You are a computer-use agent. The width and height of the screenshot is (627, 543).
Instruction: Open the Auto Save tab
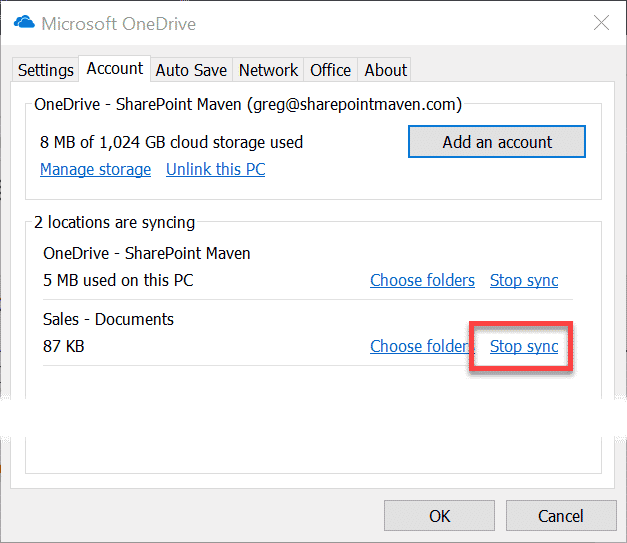pyautogui.click(x=191, y=70)
